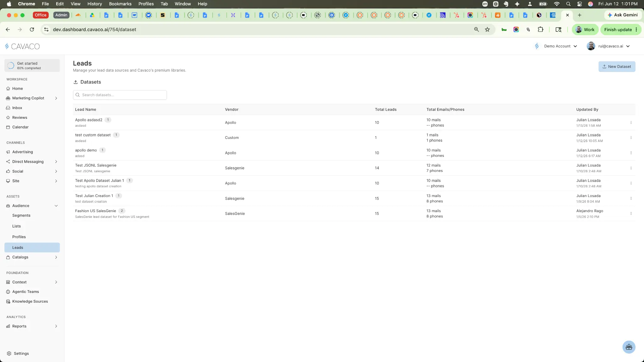
Task: Open the AI chatbot floating button
Action: [629, 347]
